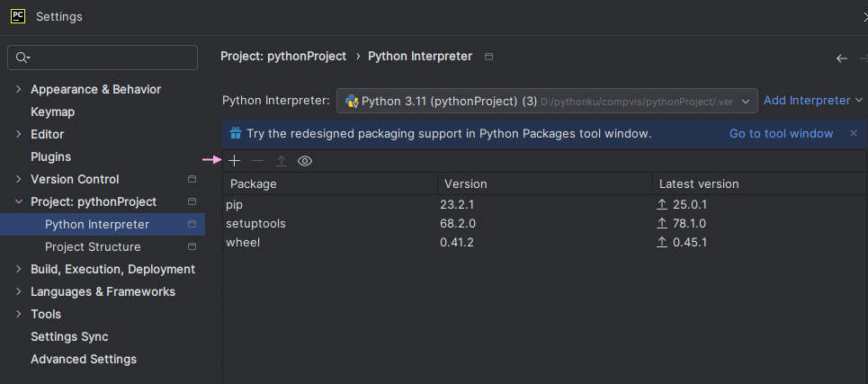Click the project-level icon on Version Control row
Image resolution: width=868 pixels, height=384 pixels.
click(192, 179)
